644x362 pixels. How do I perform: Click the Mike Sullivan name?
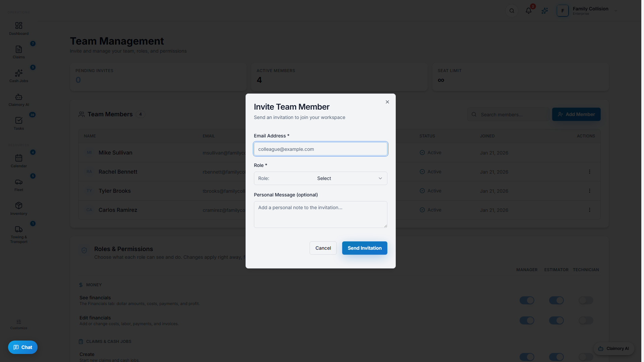coord(115,153)
